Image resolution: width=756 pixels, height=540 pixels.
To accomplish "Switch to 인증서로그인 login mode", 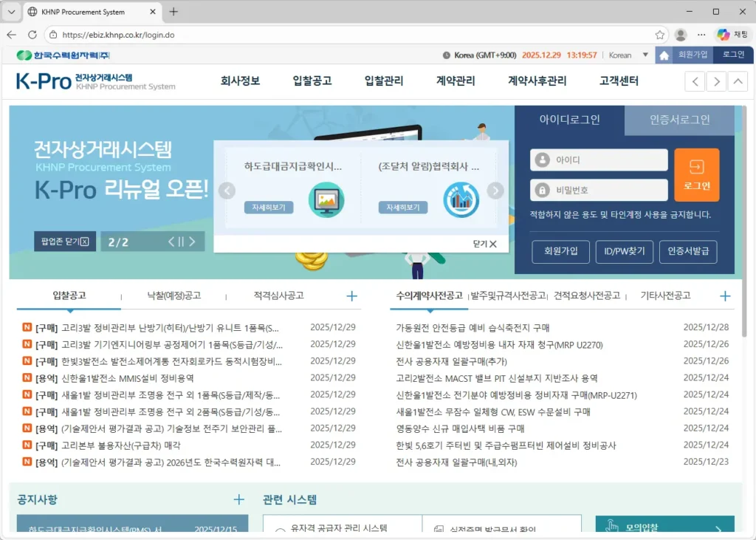I will pyautogui.click(x=678, y=120).
